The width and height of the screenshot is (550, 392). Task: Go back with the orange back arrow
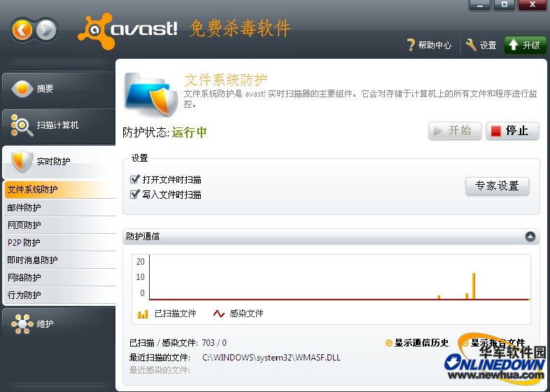click(22, 30)
